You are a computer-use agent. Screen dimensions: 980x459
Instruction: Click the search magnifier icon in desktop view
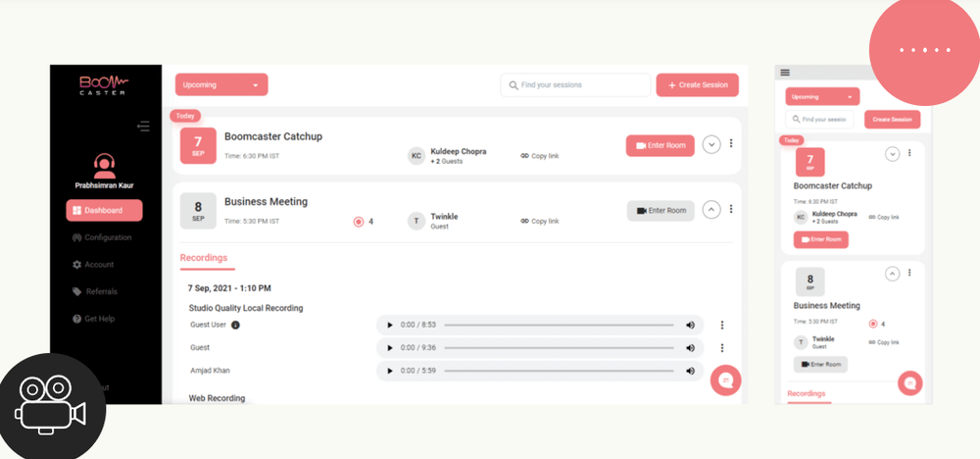pos(514,85)
